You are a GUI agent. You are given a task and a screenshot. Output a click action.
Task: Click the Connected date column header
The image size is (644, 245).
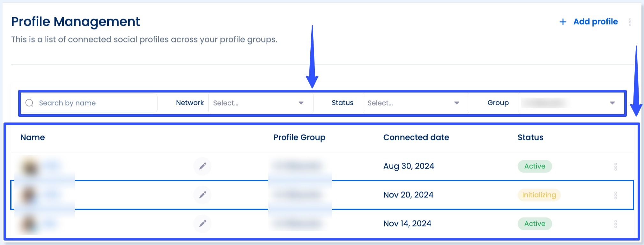pos(416,137)
